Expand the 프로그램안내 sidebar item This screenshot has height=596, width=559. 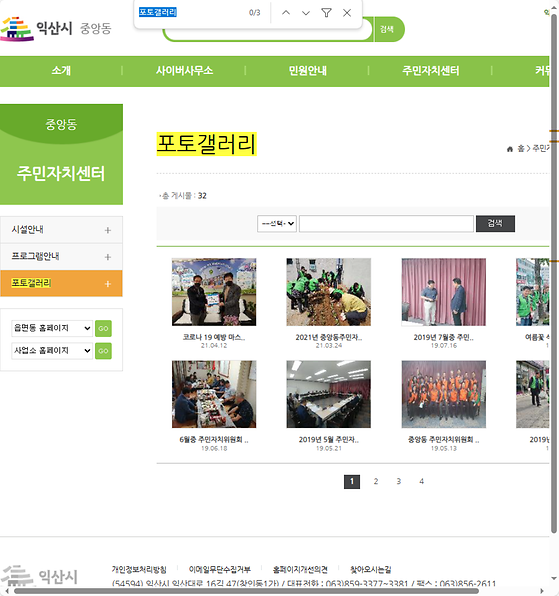108,257
